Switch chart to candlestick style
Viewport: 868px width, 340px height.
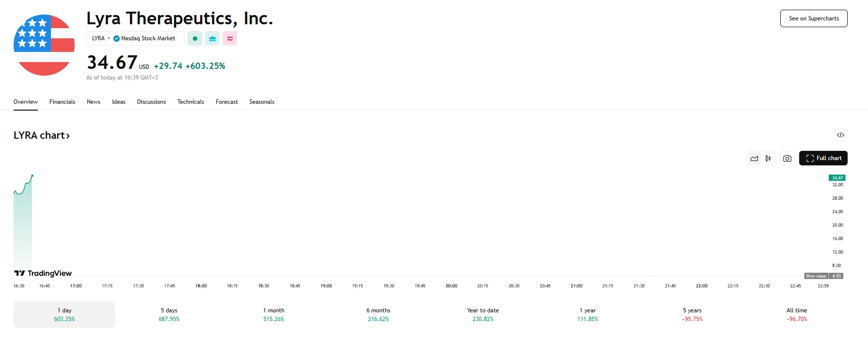tap(768, 159)
